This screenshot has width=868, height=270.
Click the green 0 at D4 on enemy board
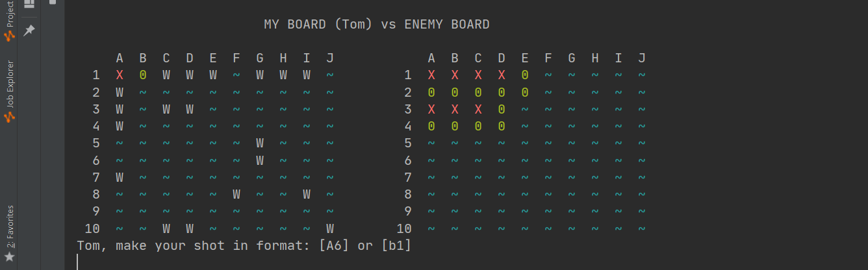tap(502, 126)
